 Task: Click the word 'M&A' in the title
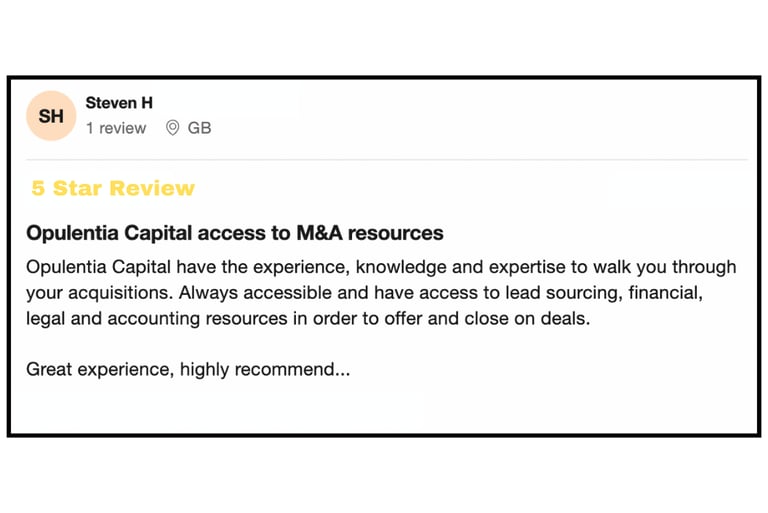pyautogui.click(x=319, y=233)
